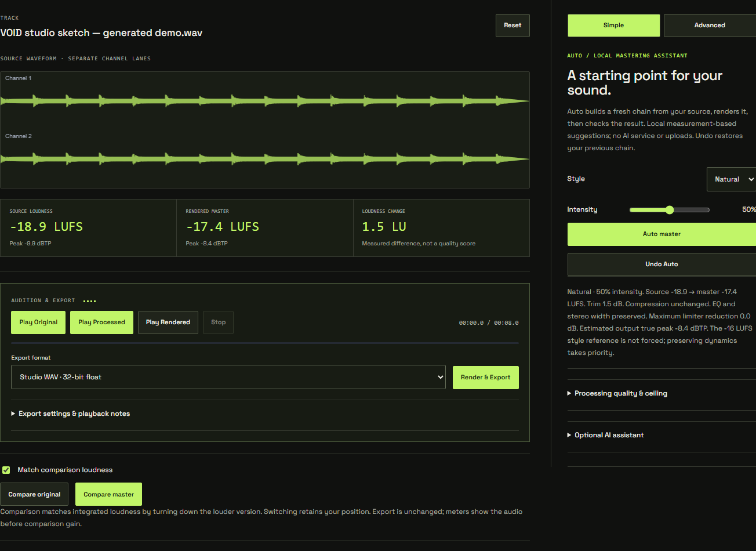Uncheck Match comparison loudness

[6, 470]
